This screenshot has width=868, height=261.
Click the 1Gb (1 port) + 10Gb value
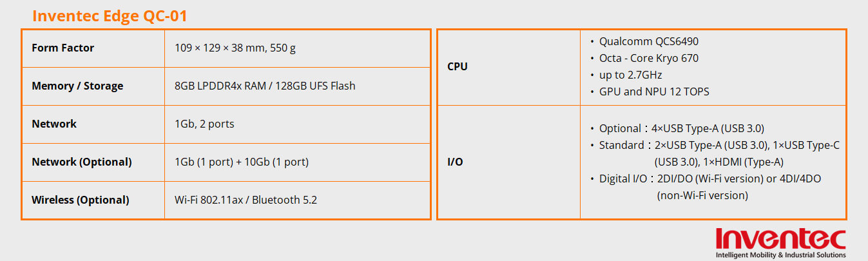pyautogui.click(x=242, y=162)
